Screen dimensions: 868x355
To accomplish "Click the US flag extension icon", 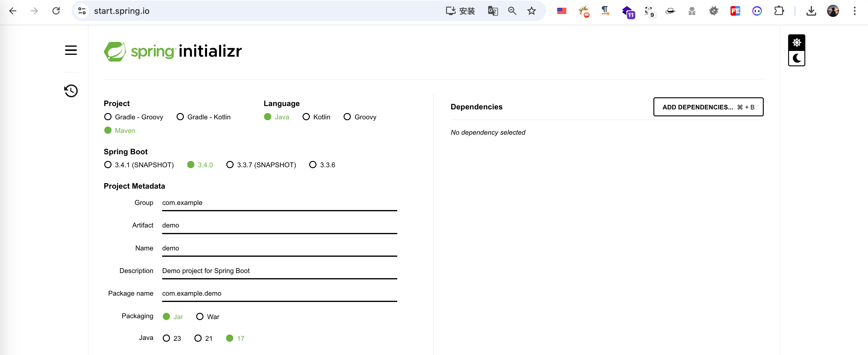I will tap(562, 11).
